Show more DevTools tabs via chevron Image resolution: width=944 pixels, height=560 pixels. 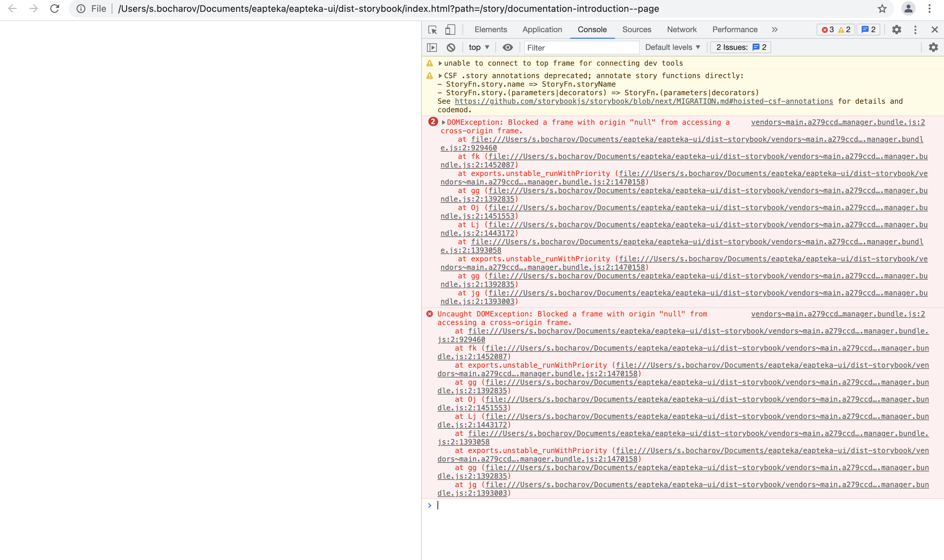coord(775,30)
